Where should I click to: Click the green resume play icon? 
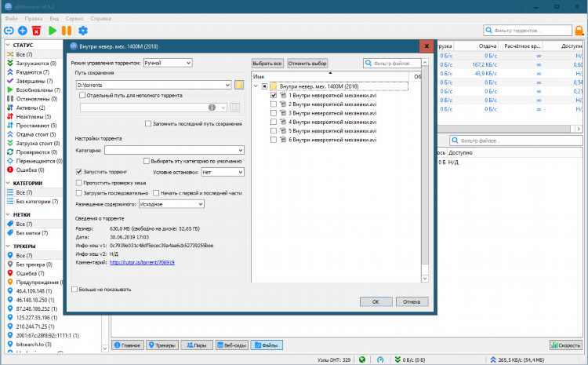point(53,31)
